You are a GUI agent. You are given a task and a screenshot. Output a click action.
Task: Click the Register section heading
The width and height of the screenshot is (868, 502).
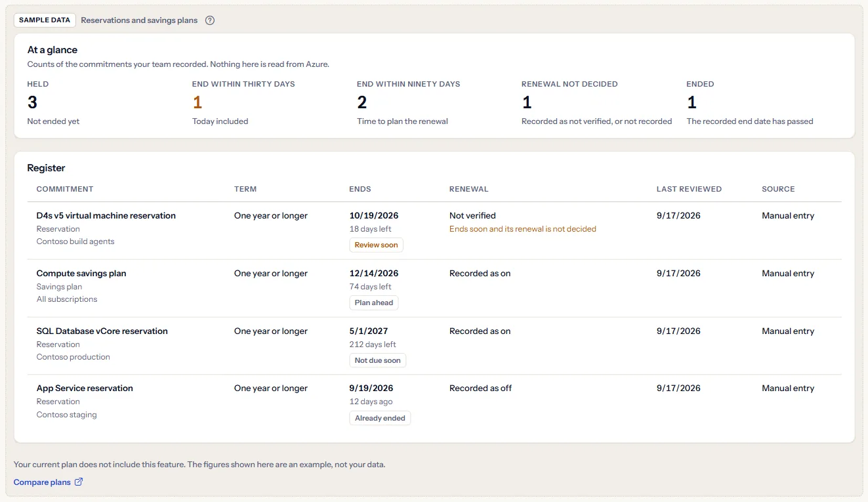tap(46, 168)
